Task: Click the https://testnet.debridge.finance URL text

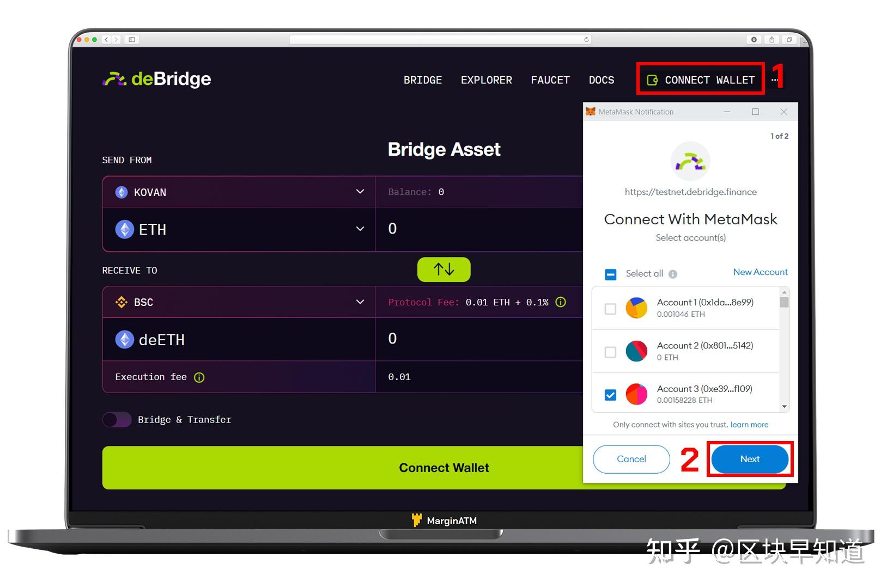Action: tap(690, 192)
